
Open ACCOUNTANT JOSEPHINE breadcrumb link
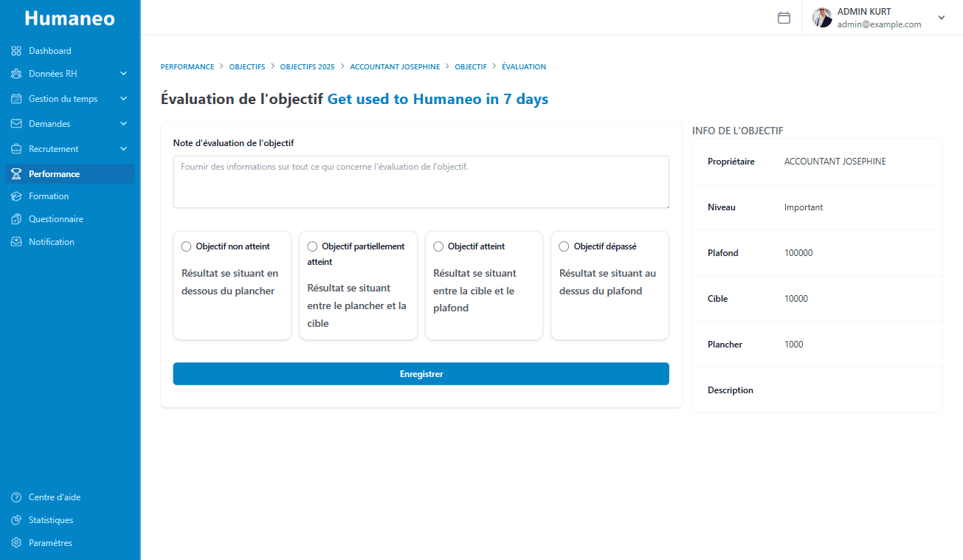tap(395, 66)
